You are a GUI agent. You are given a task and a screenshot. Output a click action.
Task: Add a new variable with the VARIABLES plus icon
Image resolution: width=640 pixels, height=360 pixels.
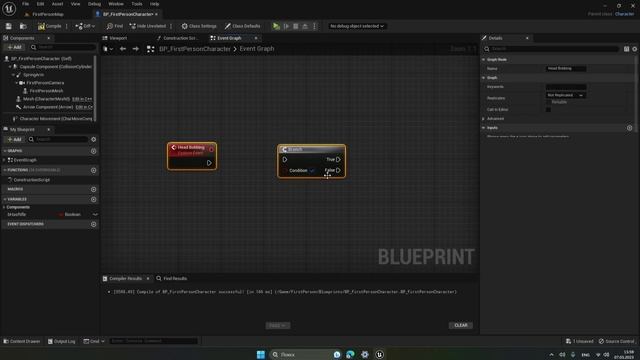pyautogui.click(x=93, y=199)
